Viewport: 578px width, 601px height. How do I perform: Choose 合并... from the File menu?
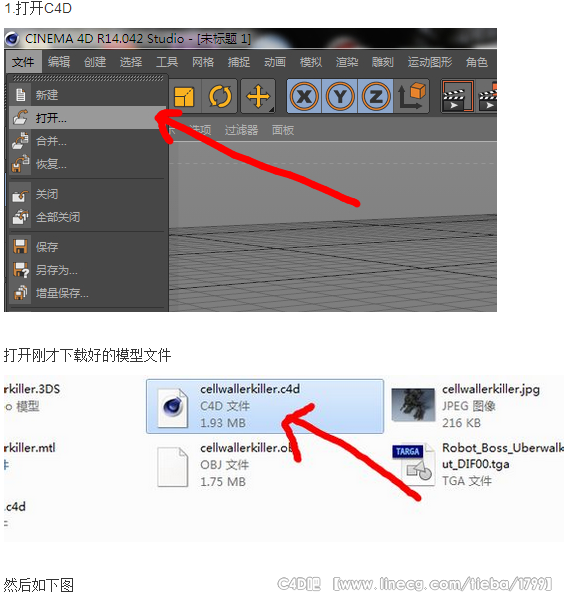[87, 141]
